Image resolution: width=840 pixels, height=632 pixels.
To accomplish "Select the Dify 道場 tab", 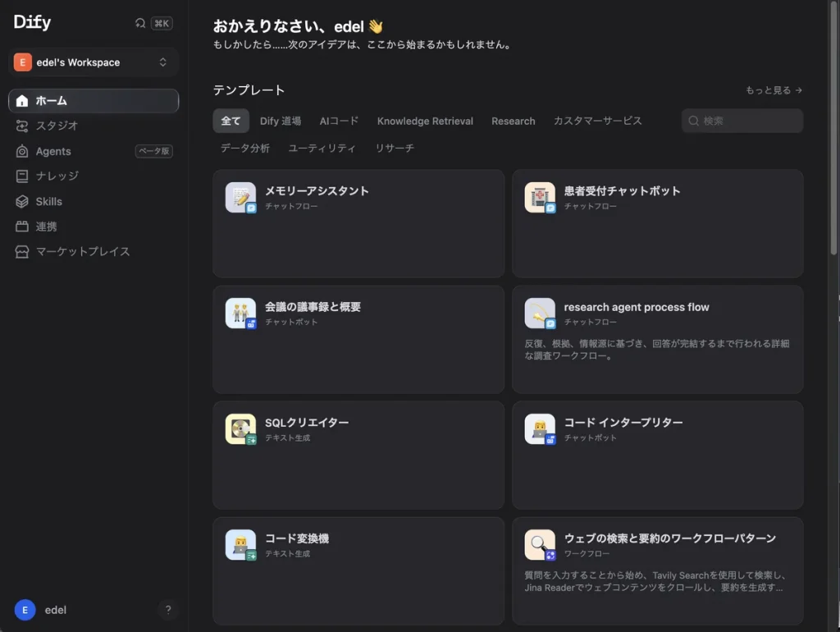I will [x=281, y=121].
